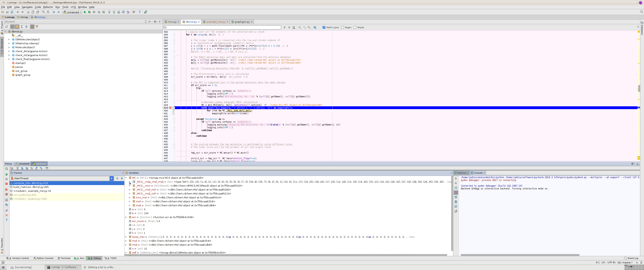Select build_matrices, dbmol.py:465 frame
The width and height of the screenshot is (644, 270).
pos(67,187)
